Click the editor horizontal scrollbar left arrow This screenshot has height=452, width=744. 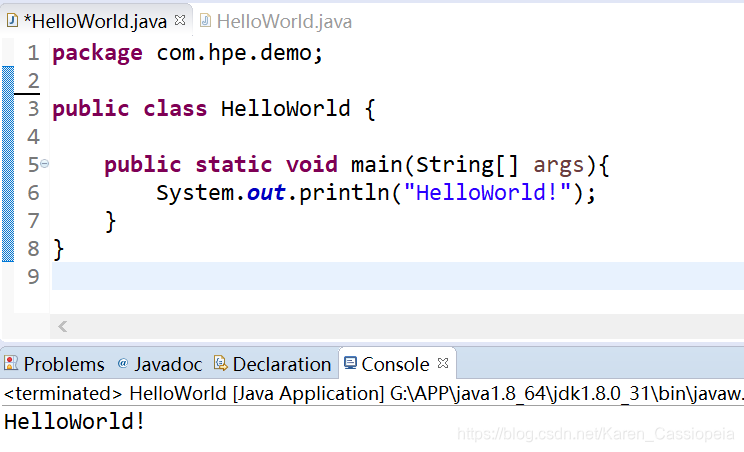pyautogui.click(x=63, y=326)
